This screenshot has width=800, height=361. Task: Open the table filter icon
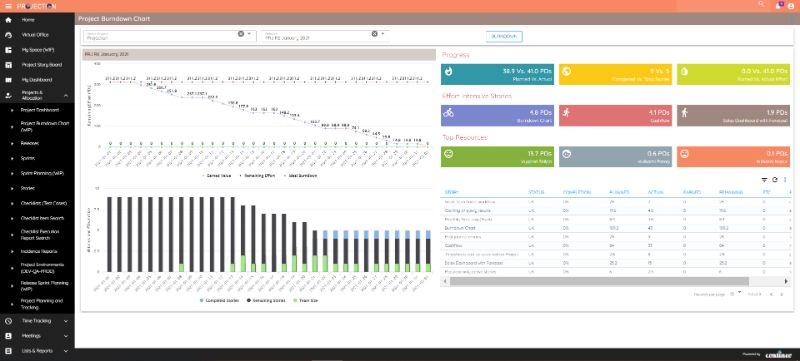click(764, 179)
